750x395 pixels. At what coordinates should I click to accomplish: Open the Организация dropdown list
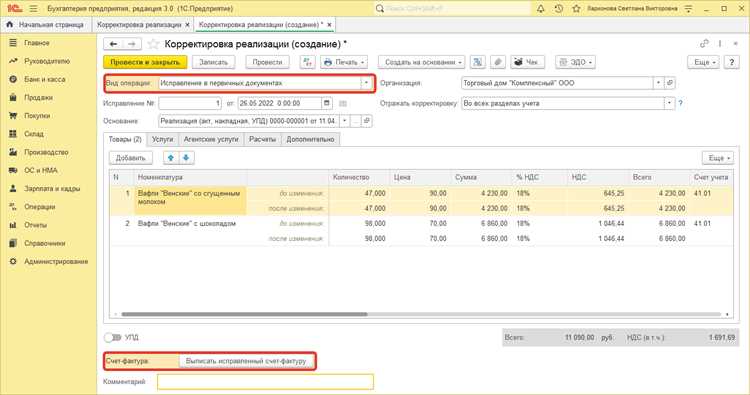click(x=659, y=83)
